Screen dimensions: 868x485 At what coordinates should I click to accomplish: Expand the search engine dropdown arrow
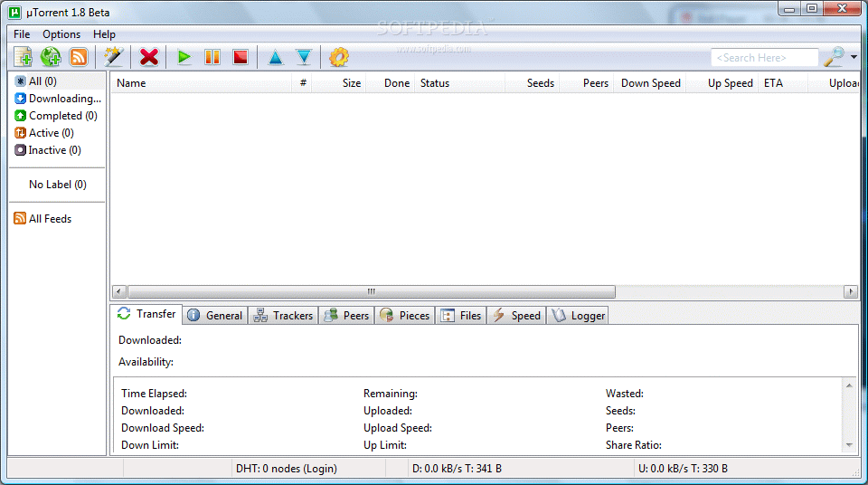854,57
